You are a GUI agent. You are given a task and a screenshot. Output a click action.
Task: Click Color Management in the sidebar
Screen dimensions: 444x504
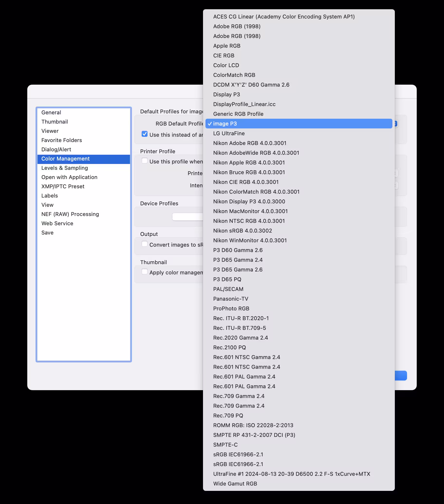coord(84,159)
